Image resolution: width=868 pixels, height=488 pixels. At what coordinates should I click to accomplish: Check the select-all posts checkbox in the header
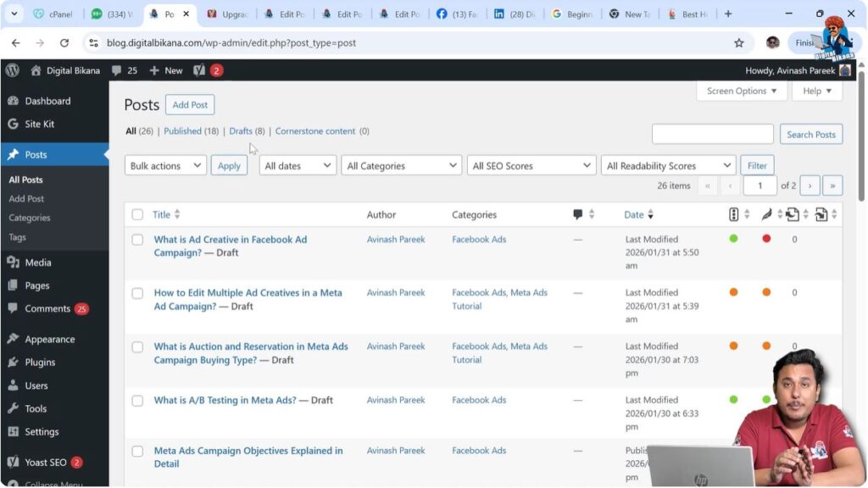tap(137, 214)
